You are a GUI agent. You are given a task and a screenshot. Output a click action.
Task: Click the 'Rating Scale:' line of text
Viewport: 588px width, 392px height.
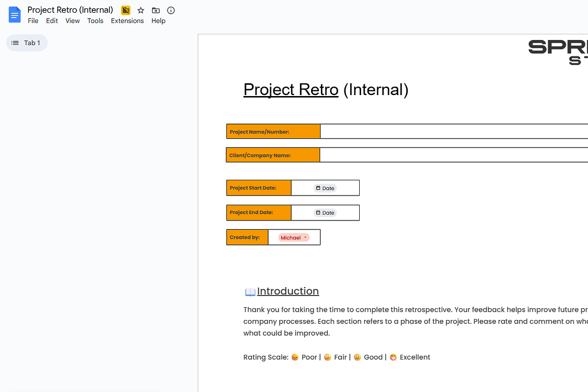[337, 357]
